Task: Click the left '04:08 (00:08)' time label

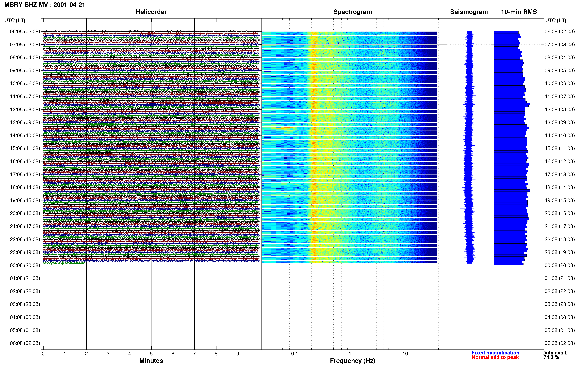Action: [25, 317]
